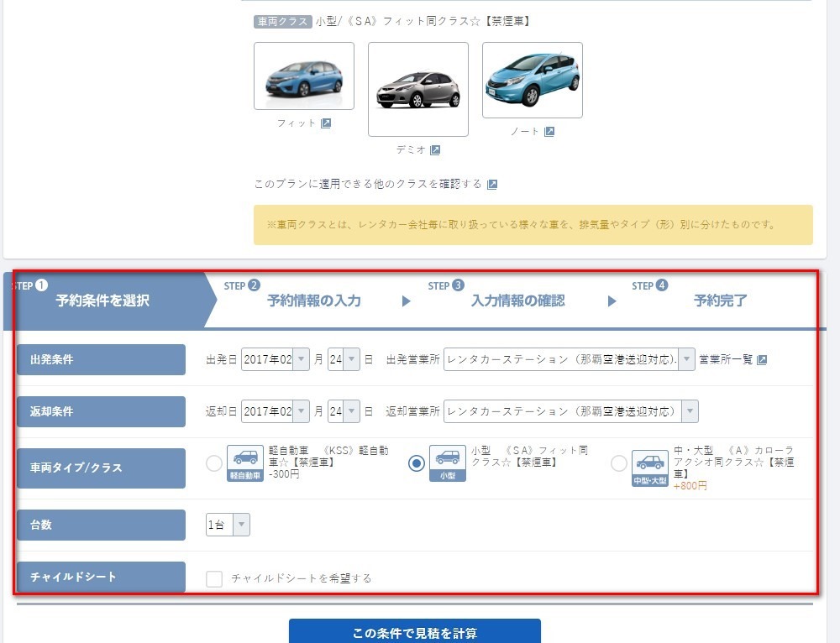Enable the チャイルドシートを希望する checkbox
Viewport: 840px width, 643px height.
pos(214,578)
